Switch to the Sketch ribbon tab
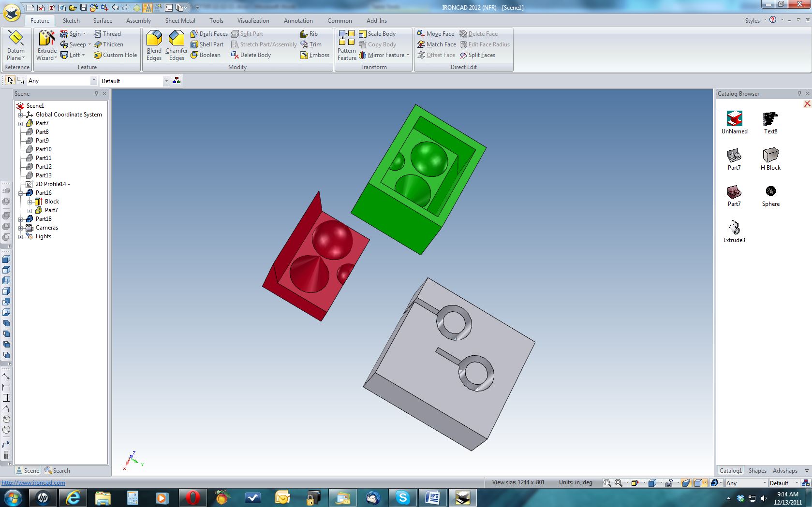Image resolution: width=812 pixels, height=507 pixels. (71, 21)
